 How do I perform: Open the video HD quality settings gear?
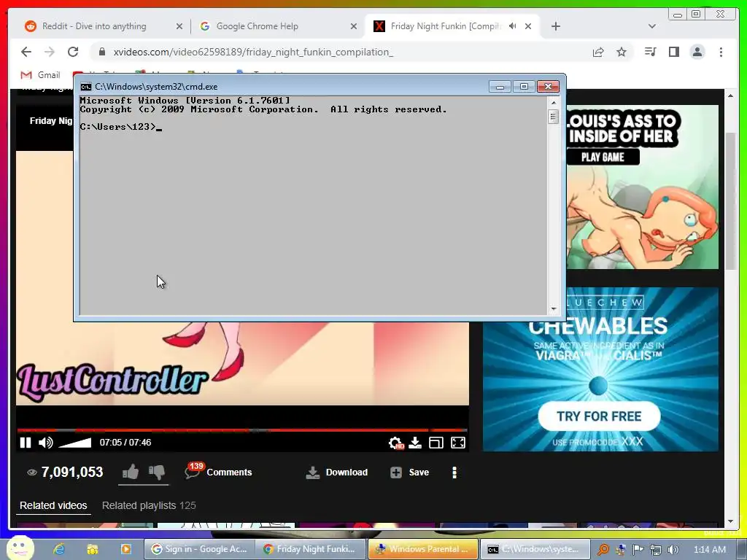[x=396, y=443]
